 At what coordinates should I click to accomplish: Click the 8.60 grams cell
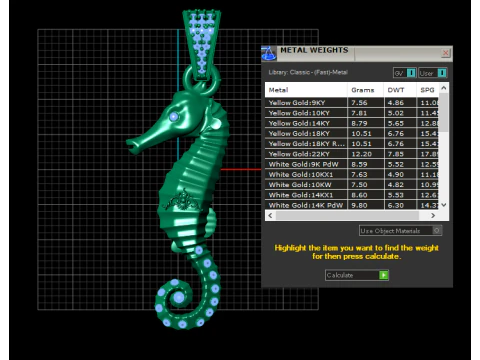pyautogui.click(x=365, y=195)
